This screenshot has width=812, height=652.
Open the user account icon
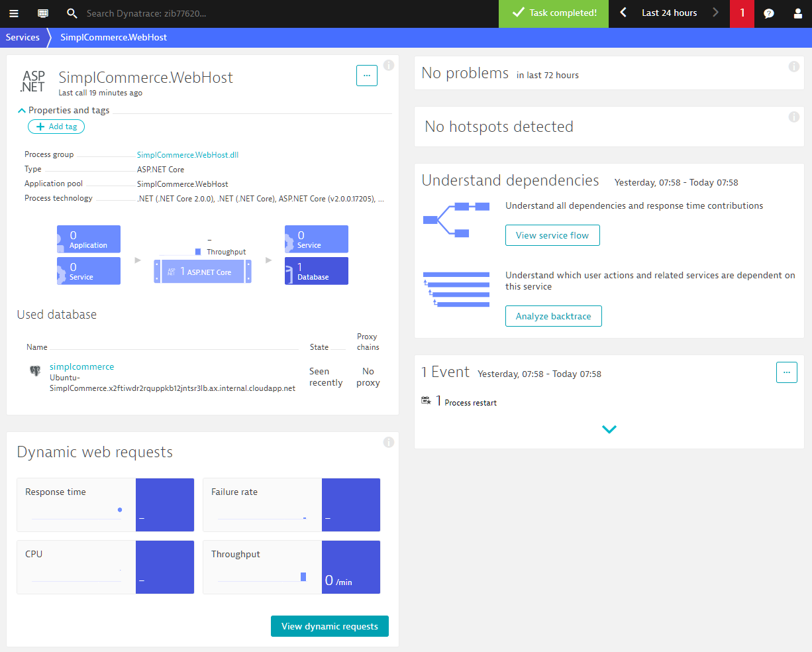[798, 13]
